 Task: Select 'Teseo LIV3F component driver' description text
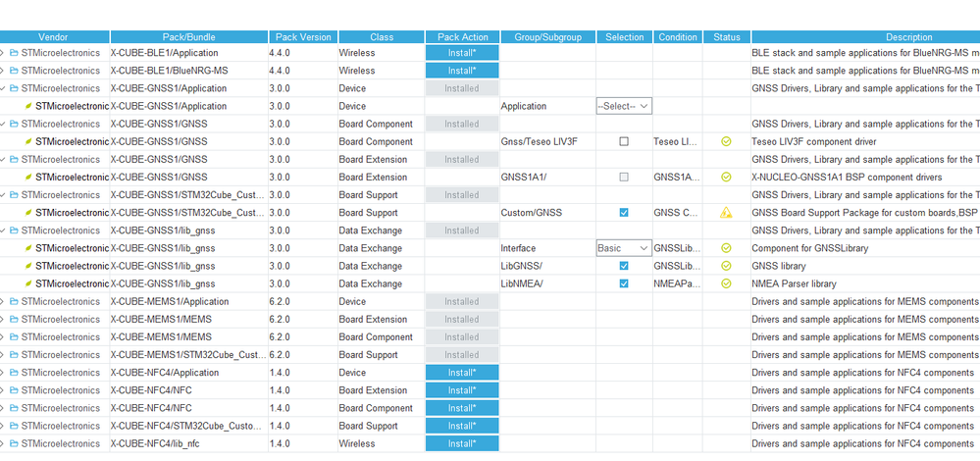pos(814,142)
